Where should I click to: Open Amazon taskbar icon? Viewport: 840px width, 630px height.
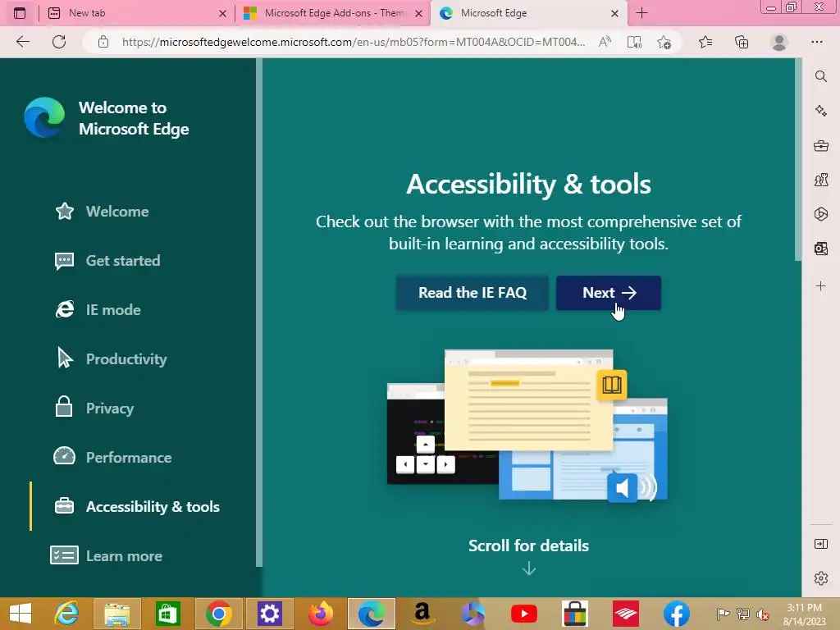click(x=422, y=614)
